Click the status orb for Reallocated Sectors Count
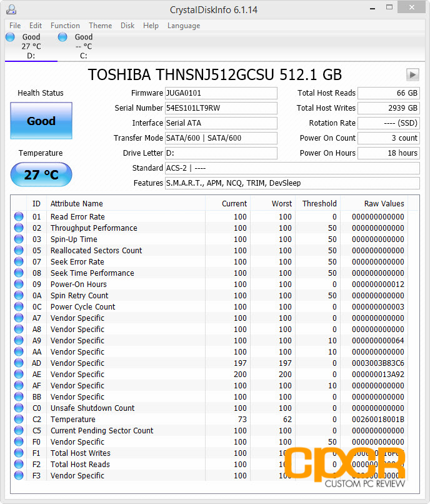The image size is (430, 504). (19, 250)
